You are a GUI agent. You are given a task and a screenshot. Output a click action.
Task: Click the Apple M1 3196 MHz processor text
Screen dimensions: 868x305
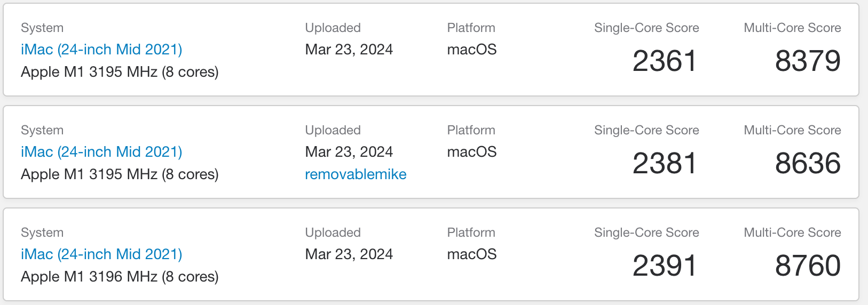click(x=120, y=277)
